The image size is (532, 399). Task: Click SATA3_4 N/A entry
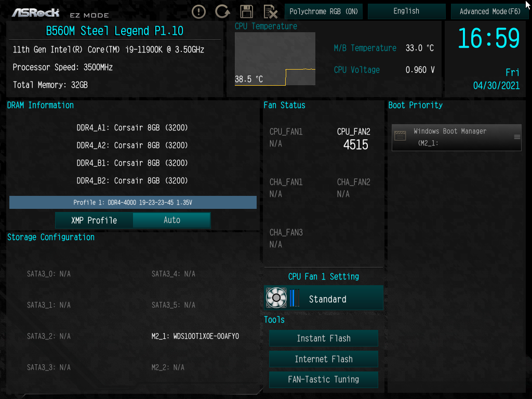(x=174, y=274)
